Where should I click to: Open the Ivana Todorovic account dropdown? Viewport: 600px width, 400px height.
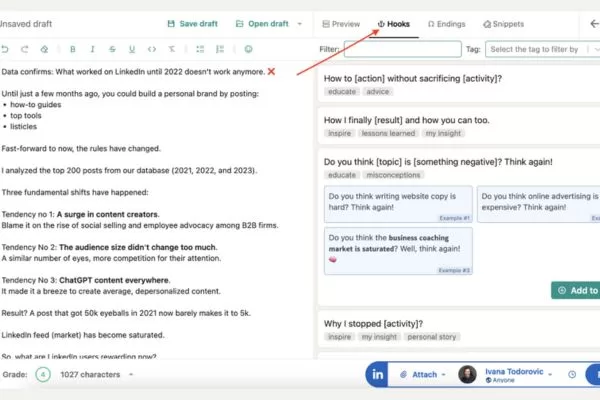550,374
